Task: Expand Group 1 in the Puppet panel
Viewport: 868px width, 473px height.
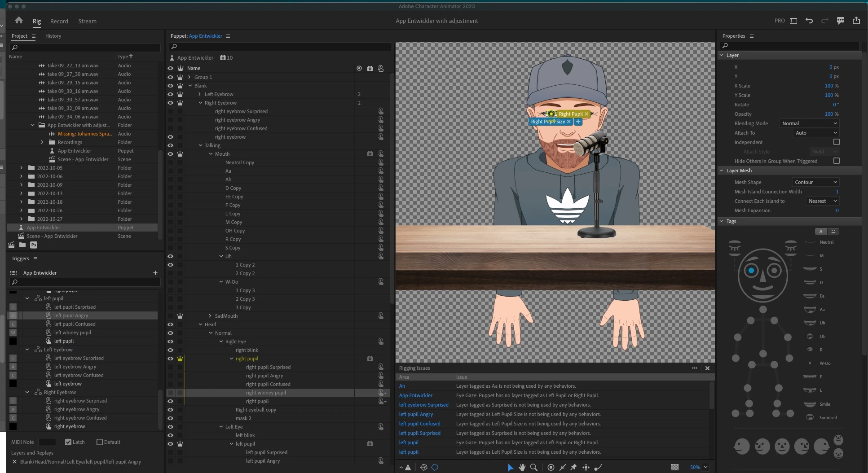Action: [x=189, y=77]
